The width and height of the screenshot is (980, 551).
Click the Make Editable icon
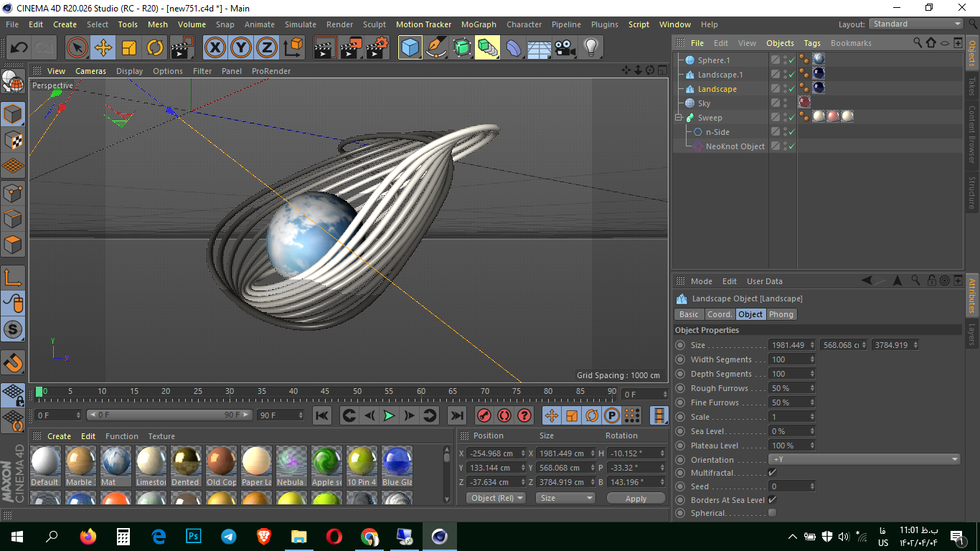[x=14, y=83]
